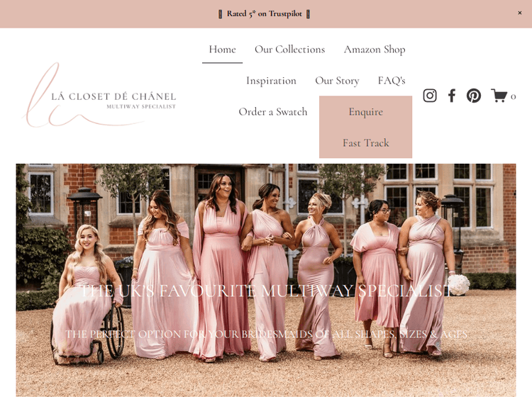The image size is (532, 399).
Task: Visit the Amazon Shop link
Action: pyautogui.click(x=375, y=50)
